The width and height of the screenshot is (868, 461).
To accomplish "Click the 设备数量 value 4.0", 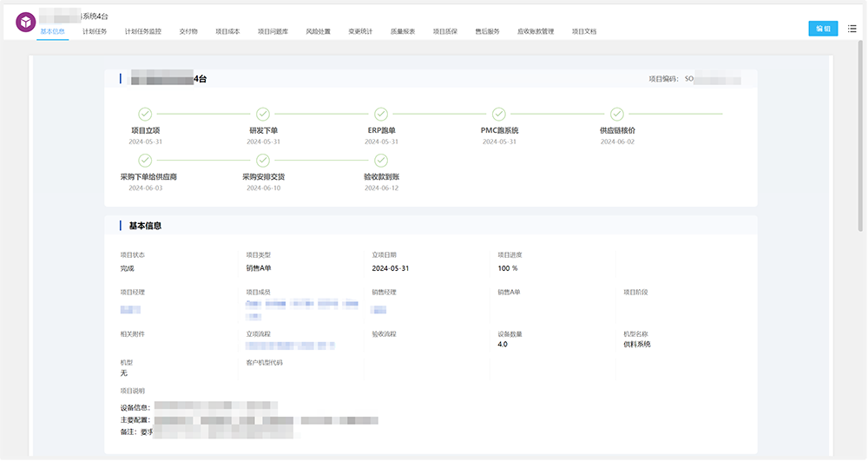I will [503, 344].
